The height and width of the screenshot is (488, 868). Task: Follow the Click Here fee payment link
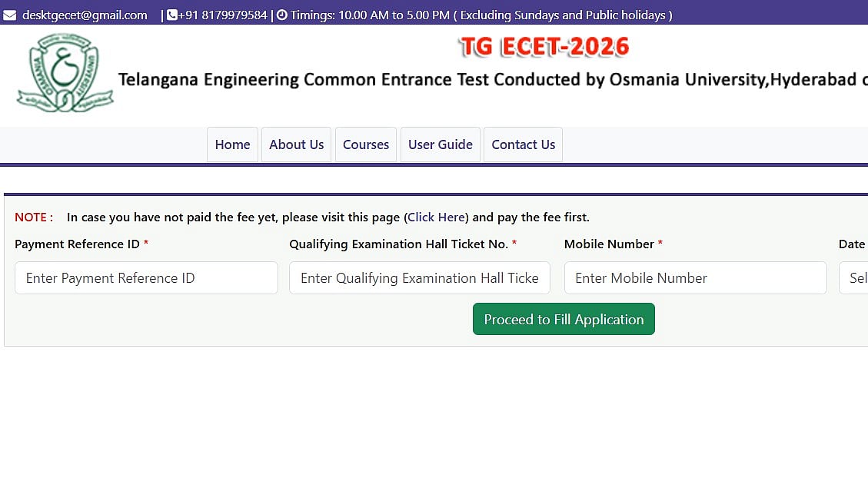(436, 217)
